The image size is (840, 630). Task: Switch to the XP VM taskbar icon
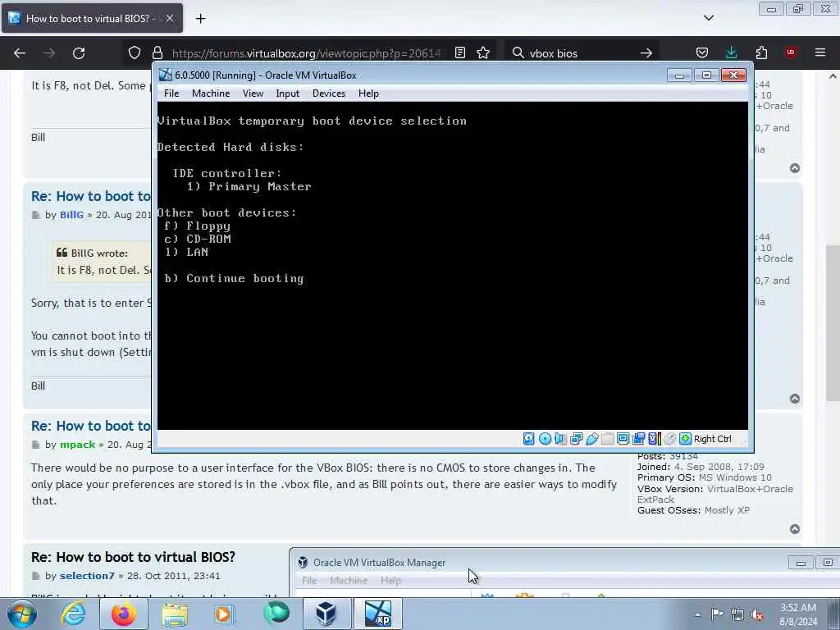tap(377, 614)
